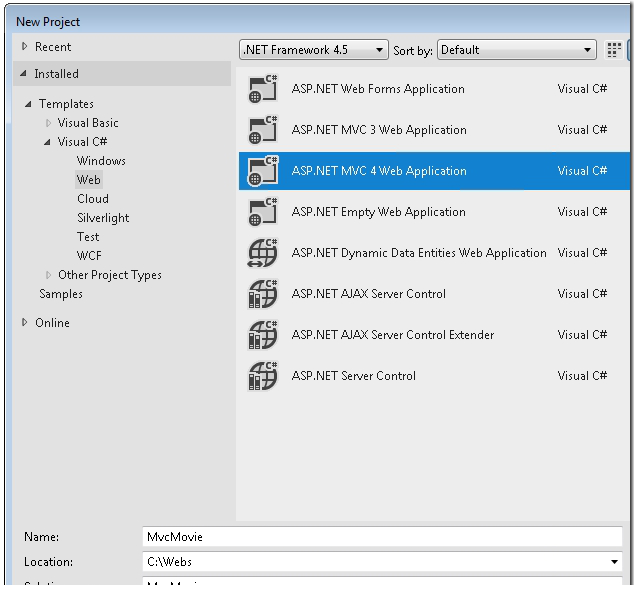The image size is (634, 608).
Task: Select ASP.NET AJAX Server Control Extender name
Action: pyautogui.click(x=393, y=335)
